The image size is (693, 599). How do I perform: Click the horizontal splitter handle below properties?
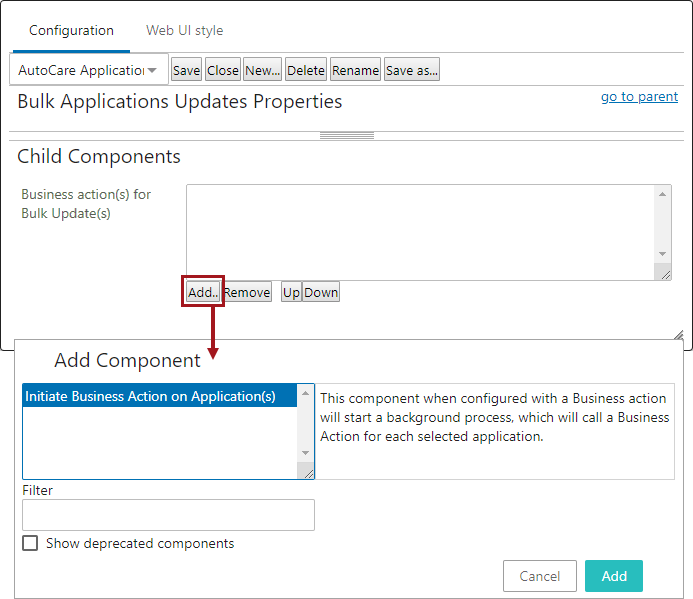coord(347,136)
